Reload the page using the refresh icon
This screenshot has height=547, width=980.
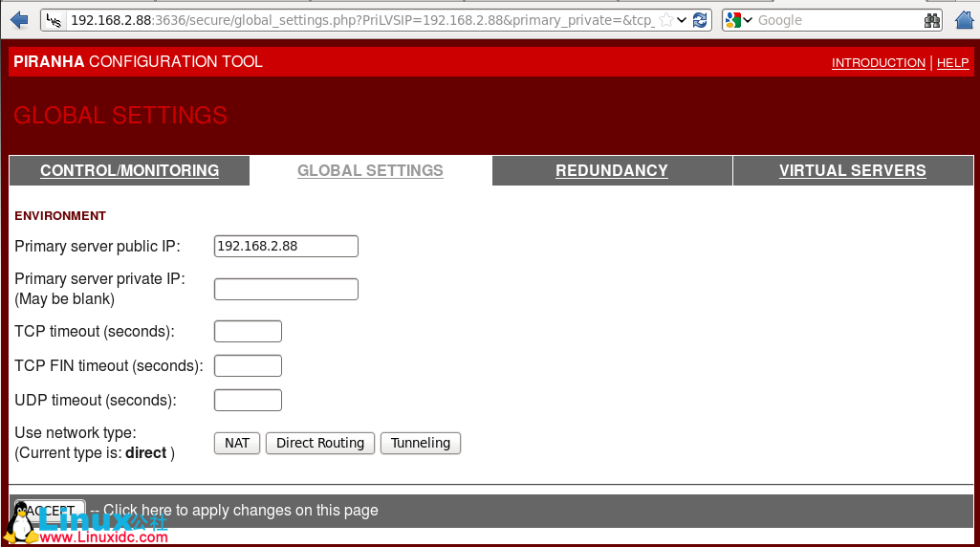(701, 20)
